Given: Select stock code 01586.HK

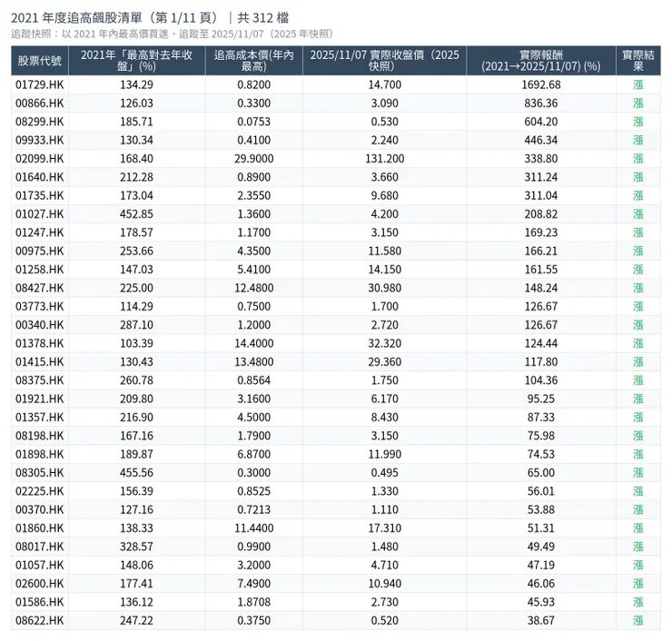Looking at the screenshot, I should 39,602.
